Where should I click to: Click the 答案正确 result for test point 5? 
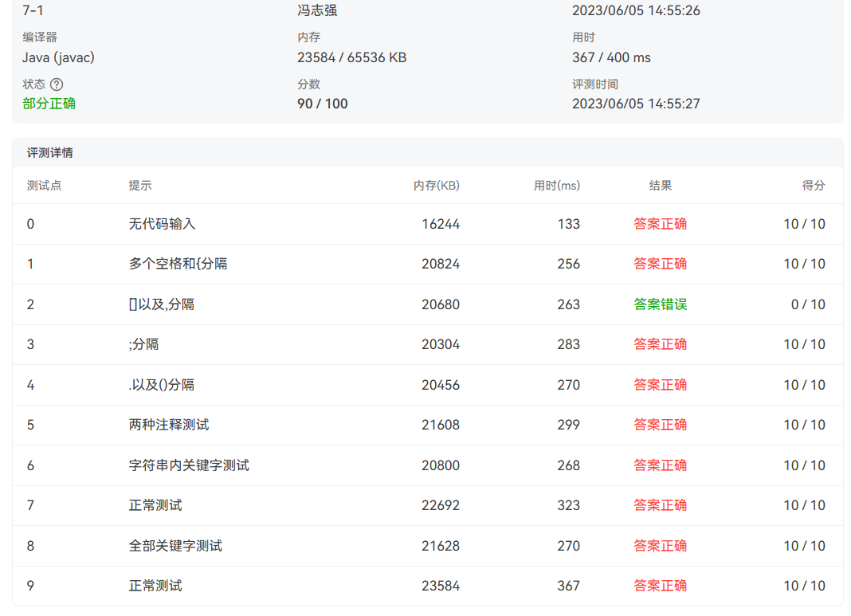tap(661, 425)
